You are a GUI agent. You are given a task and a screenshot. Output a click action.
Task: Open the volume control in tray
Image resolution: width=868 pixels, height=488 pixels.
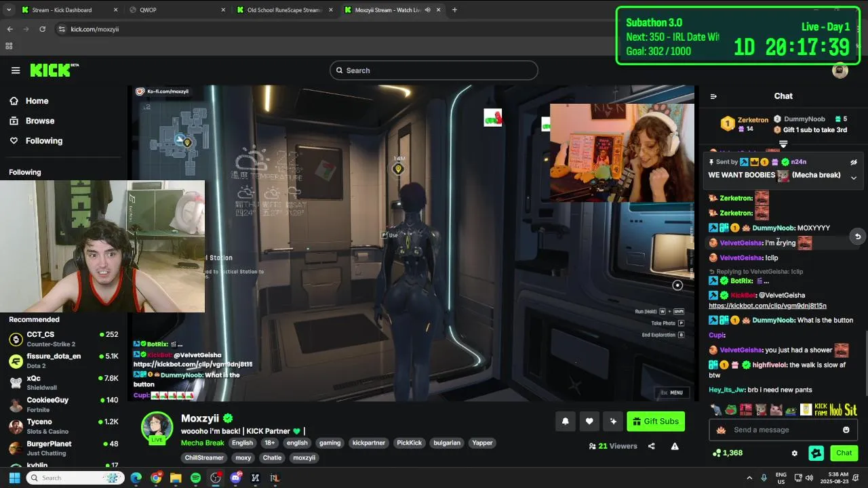(810, 478)
